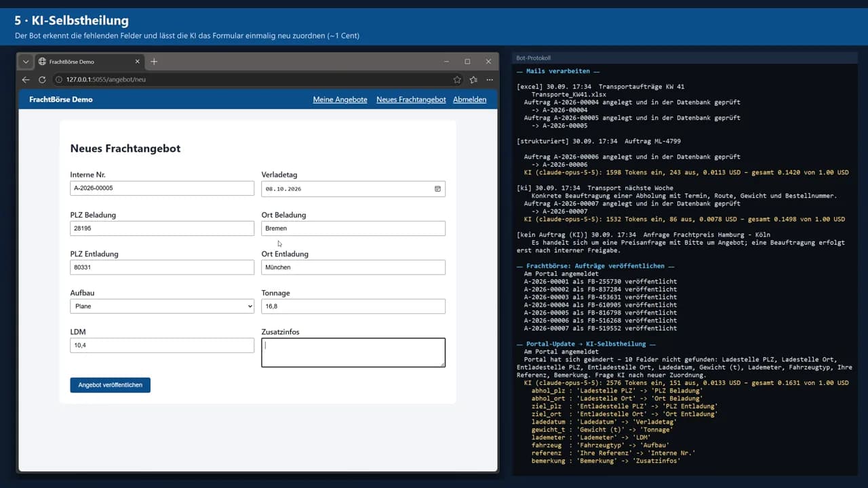Open the Verladetag calendar picker icon
868x488 pixels.
(437, 188)
